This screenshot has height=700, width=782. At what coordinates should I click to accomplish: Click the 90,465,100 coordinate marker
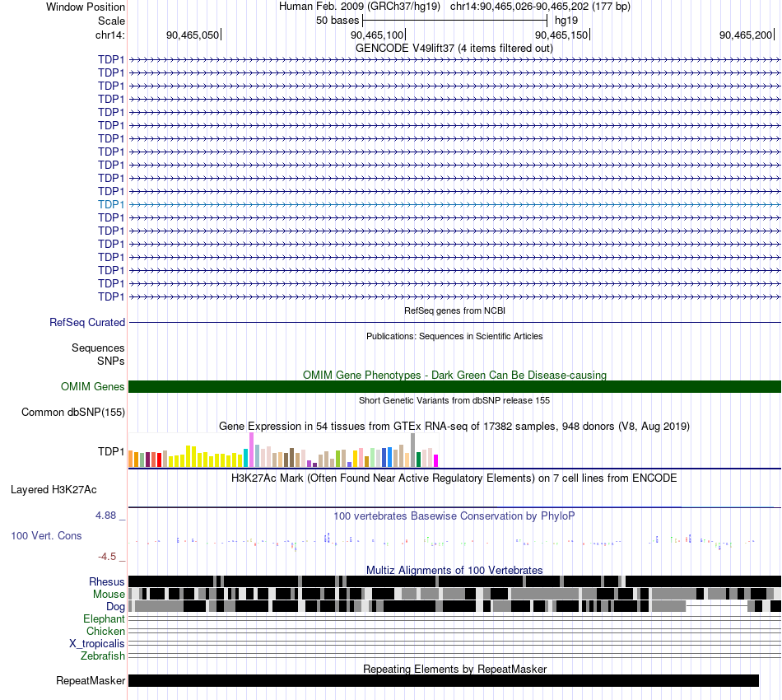(378, 35)
